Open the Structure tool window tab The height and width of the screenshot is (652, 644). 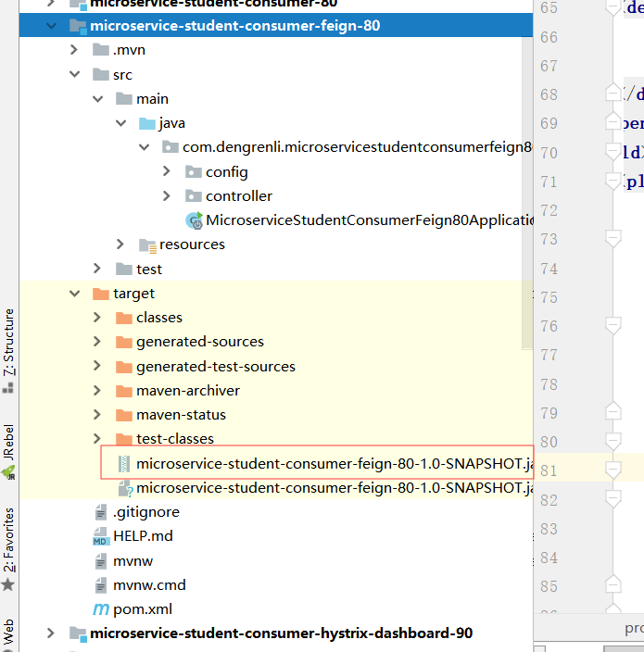pyautogui.click(x=8, y=343)
